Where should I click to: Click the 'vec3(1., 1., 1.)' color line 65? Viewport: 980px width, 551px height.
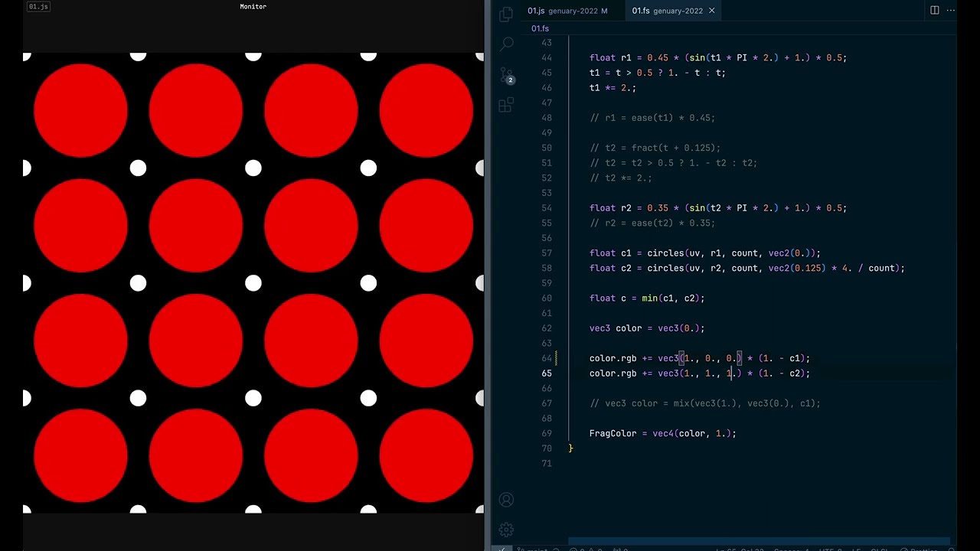(700, 373)
